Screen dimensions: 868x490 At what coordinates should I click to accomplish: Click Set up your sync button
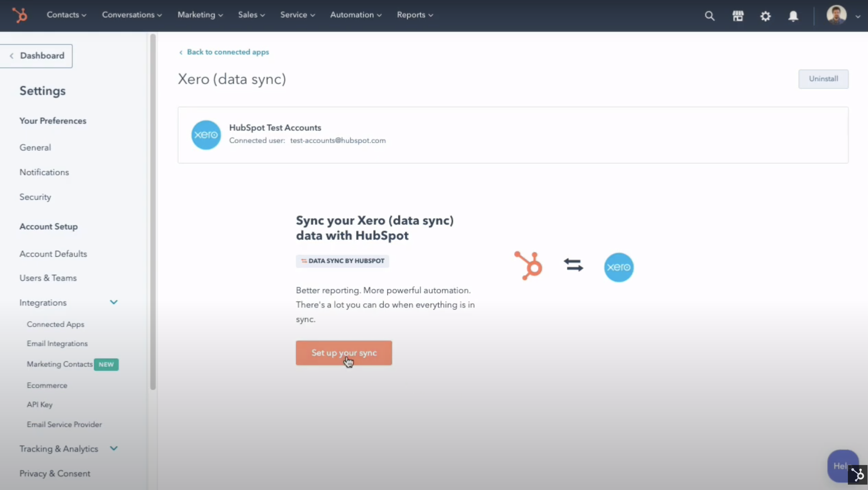click(x=344, y=353)
